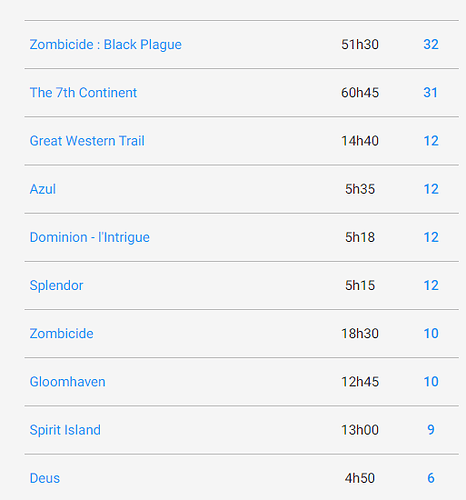Open the Splendor game link

point(56,286)
